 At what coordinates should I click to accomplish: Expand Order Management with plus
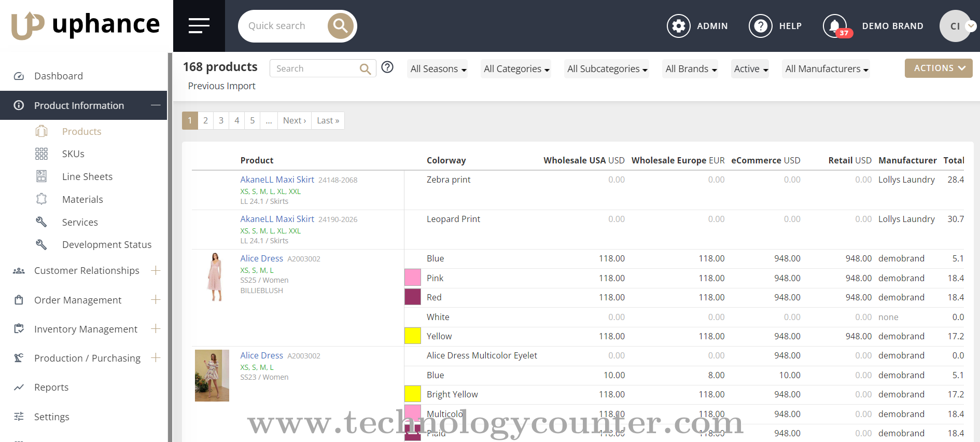click(156, 300)
